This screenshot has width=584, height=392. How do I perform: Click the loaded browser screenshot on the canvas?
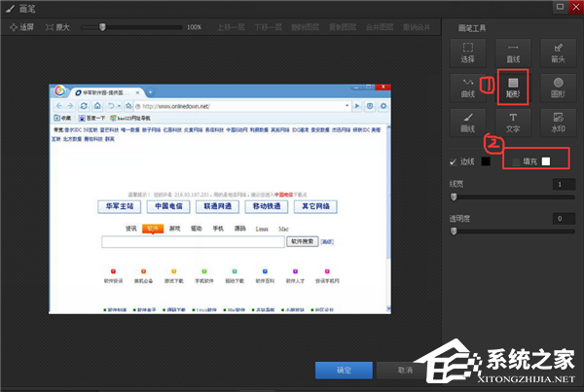click(220, 199)
